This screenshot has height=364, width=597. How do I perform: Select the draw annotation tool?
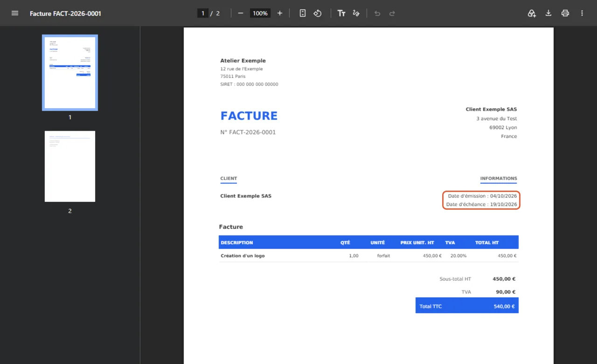click(356, 13)
